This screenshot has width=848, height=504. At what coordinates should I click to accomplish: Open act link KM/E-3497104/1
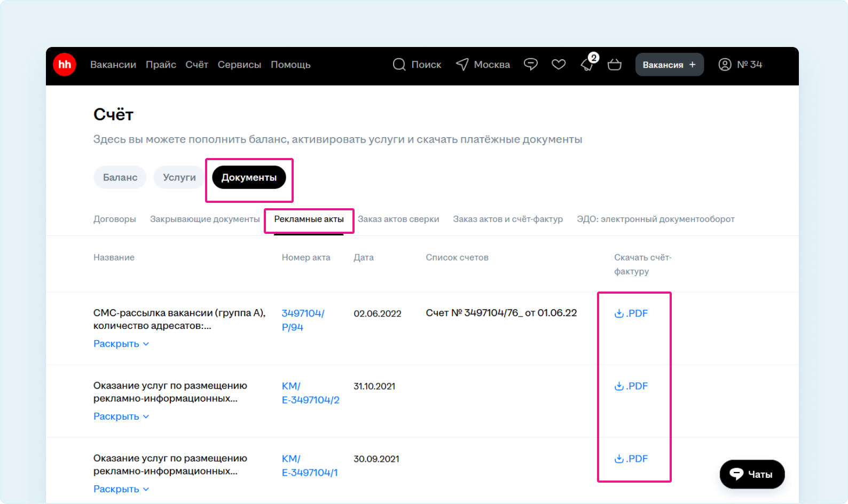[310, 466]
